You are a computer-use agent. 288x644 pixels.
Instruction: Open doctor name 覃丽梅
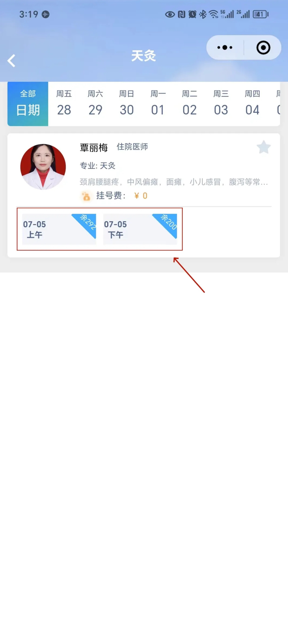click(94, 148)
